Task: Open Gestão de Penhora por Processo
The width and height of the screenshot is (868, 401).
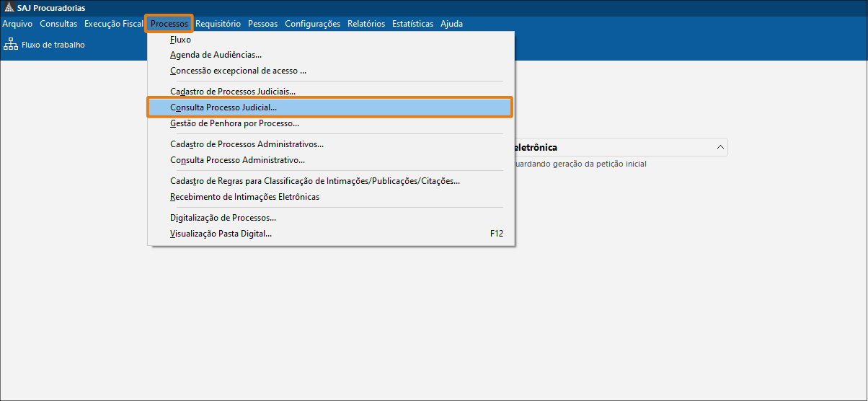Action: pos(234,123)
